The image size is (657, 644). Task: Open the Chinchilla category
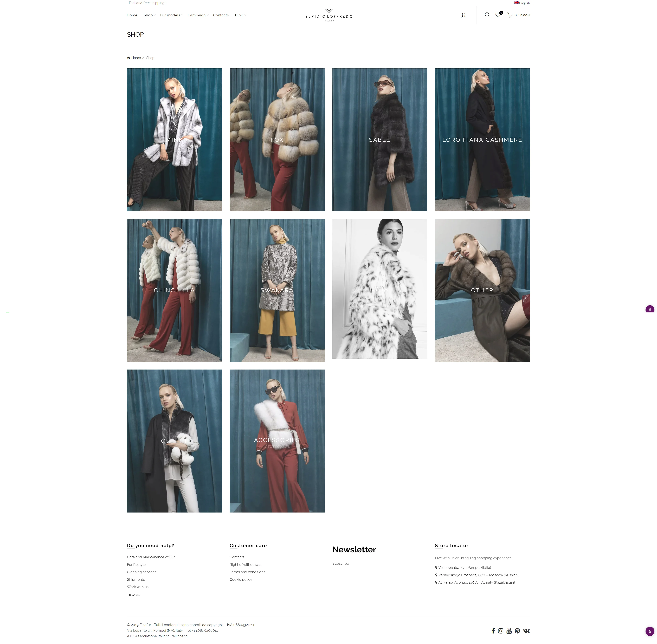tap(174, 290)
